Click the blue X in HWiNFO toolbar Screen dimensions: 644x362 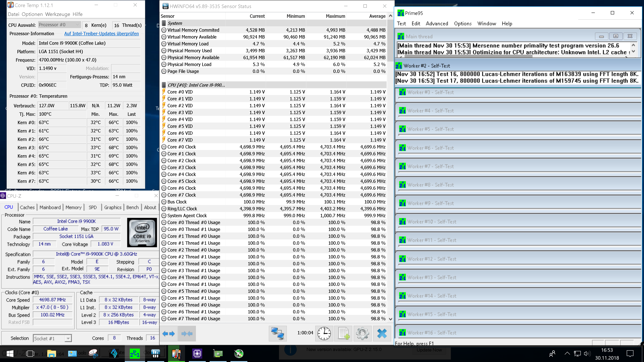(x=382, y=333)
